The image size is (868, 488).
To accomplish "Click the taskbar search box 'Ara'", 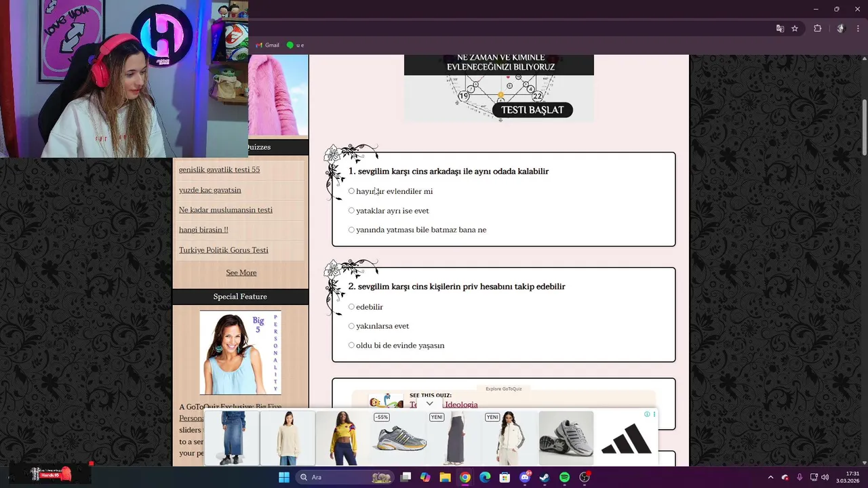I will point(346,477).
